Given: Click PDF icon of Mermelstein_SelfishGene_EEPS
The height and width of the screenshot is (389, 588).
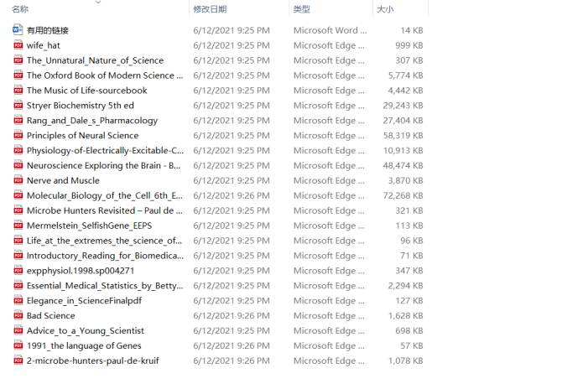Looking at the screenshot, I should 18,226.
